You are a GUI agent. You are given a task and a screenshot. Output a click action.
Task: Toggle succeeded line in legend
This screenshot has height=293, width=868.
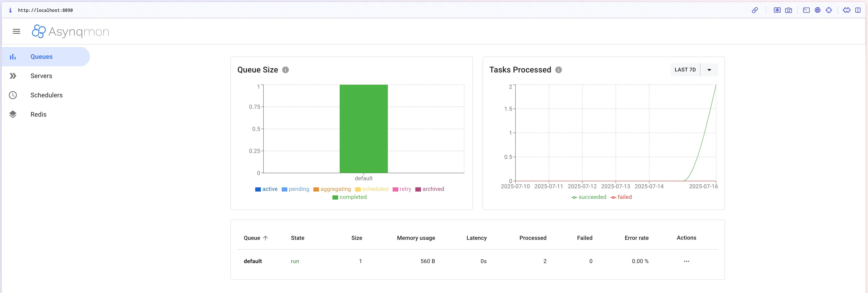pos(589,197)
